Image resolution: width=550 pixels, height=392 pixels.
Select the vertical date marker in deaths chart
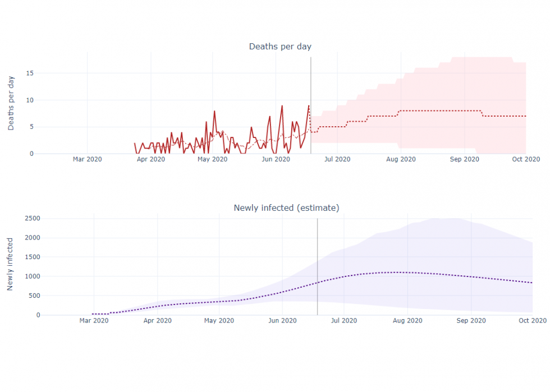point(311,84)
